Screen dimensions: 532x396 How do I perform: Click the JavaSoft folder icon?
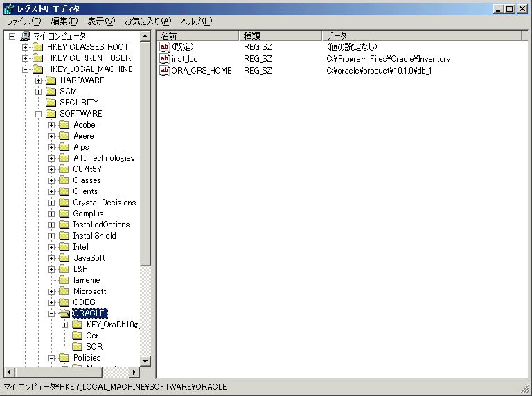coord(64,258)
